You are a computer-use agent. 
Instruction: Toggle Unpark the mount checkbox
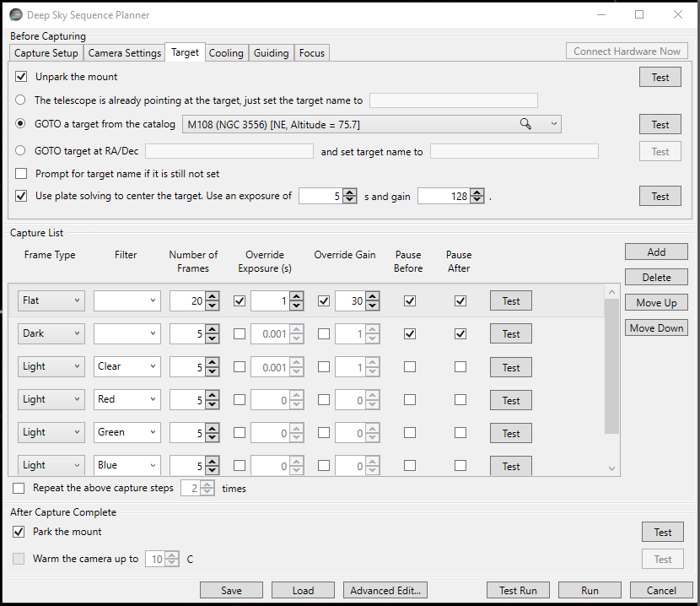pos(21,77)
